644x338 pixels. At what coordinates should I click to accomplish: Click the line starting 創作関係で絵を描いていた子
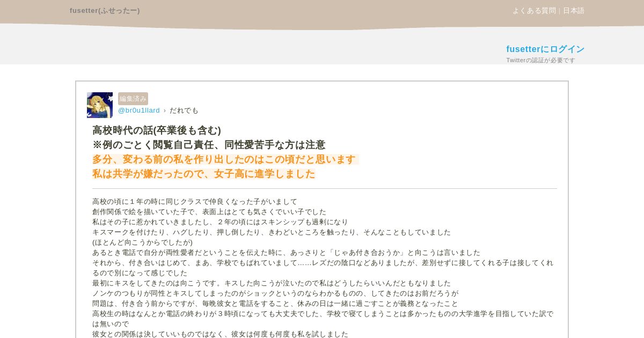click(209, 212)
